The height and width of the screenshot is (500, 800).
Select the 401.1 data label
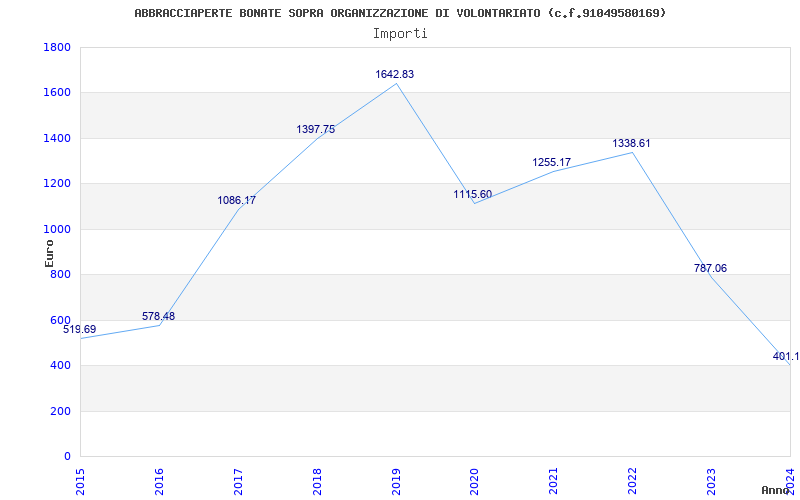(x=786, y=357)
